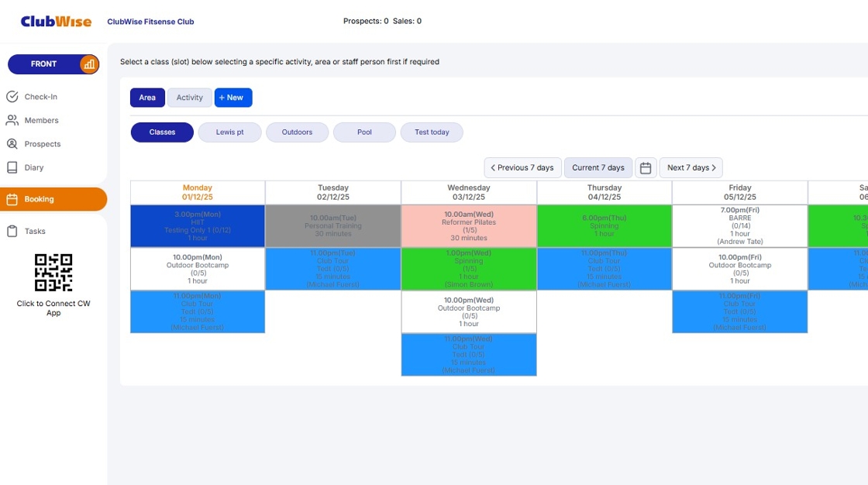Image resolution: width=868 pixels, height=485 pixels.
Task: Click the Wednesday 03/12/25 column header
Action: pyautogui.click(x=469, y=193)
